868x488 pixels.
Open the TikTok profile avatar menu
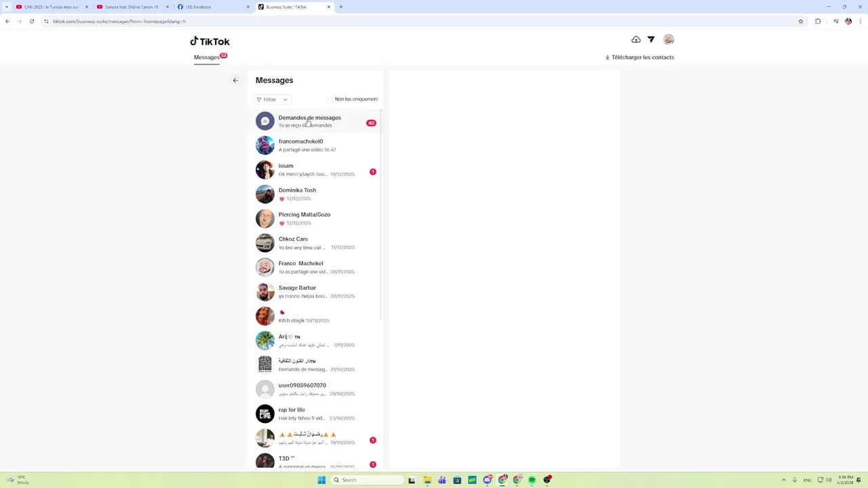669,39
